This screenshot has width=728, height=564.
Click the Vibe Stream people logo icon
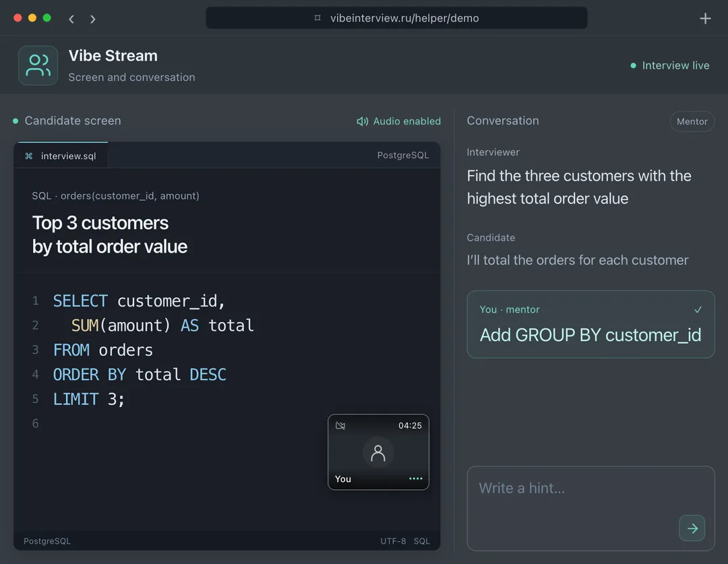point(38,65)
